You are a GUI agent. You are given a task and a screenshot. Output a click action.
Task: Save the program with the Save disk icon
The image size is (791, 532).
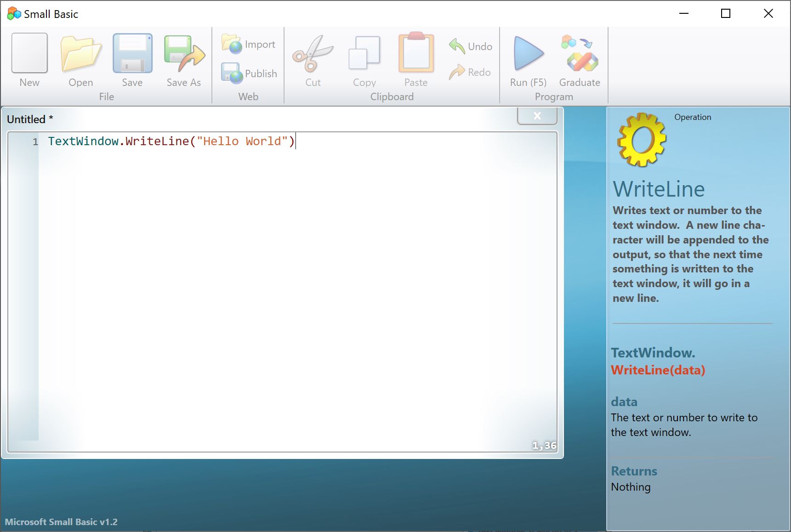tap(132, 53)
